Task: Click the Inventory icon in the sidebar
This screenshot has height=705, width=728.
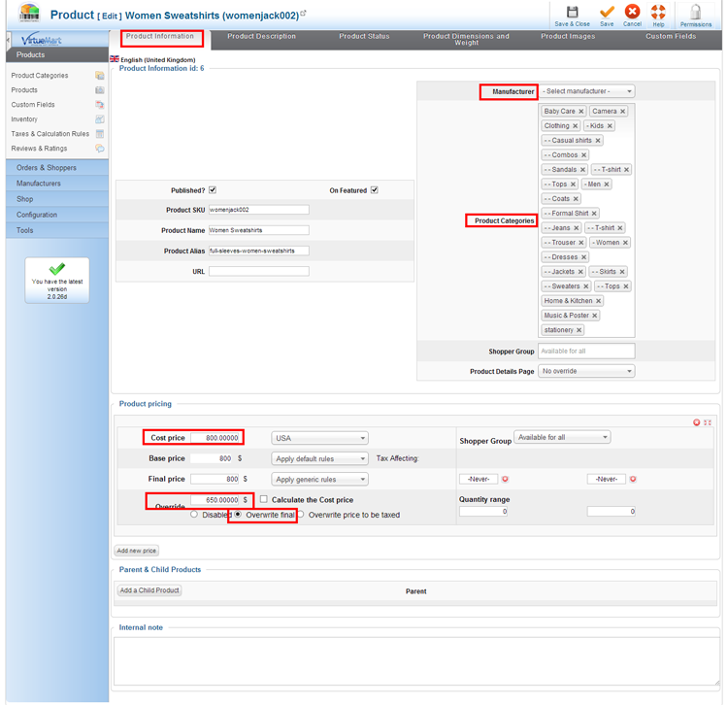Action: pos(99,119)
